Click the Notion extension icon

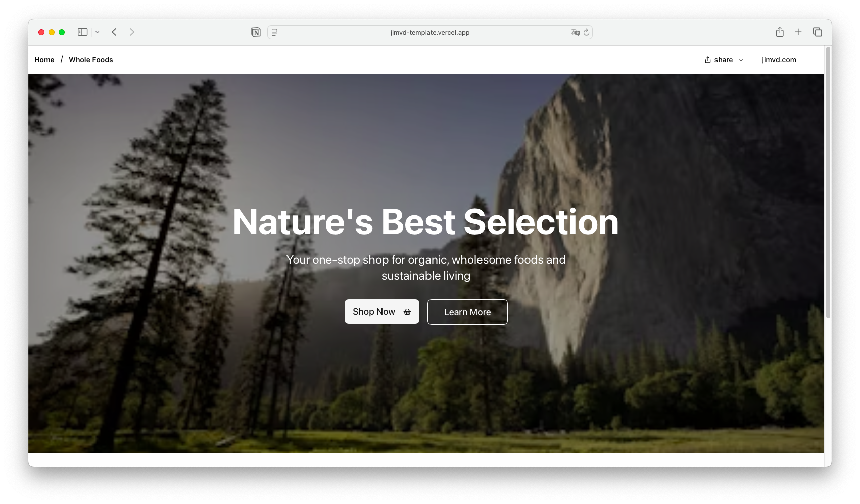point(256,32)
